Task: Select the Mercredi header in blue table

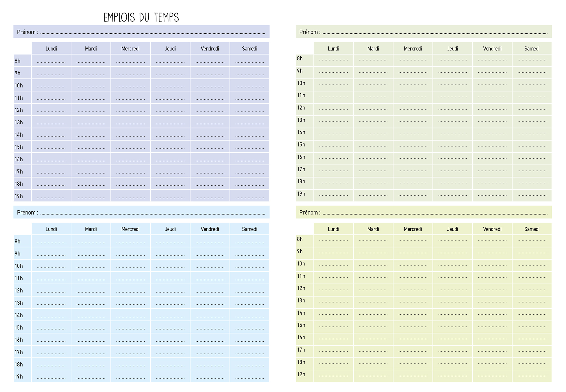Action: (130, 229)
